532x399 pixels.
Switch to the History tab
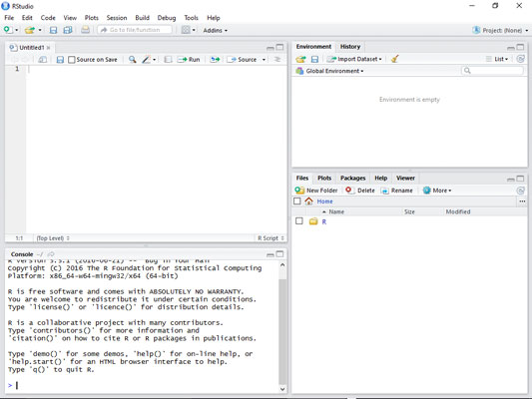pyautogui.click(x=350, y=47)
